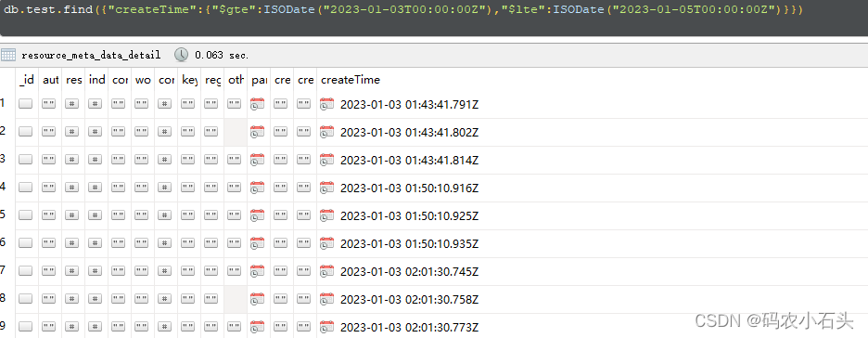This screenshot has height=338, width=868.
Task: Click the calendar icon beside 2023-01-03 01:43:41.814Z
Action: pyautogui.click(x=327, y=160)
